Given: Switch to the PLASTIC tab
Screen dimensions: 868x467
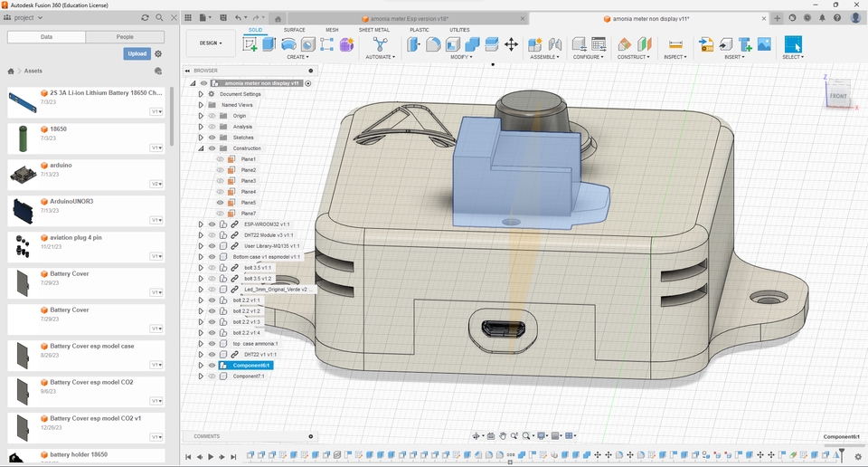Looking at the screenshot, I should [x=420, y=30].
